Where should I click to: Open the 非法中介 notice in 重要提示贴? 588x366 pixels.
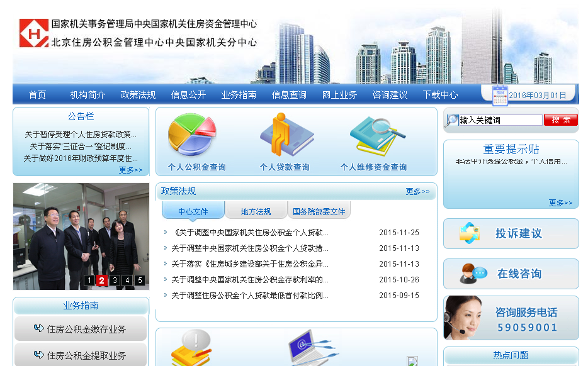pyautogui.click(x=511, y=162)
